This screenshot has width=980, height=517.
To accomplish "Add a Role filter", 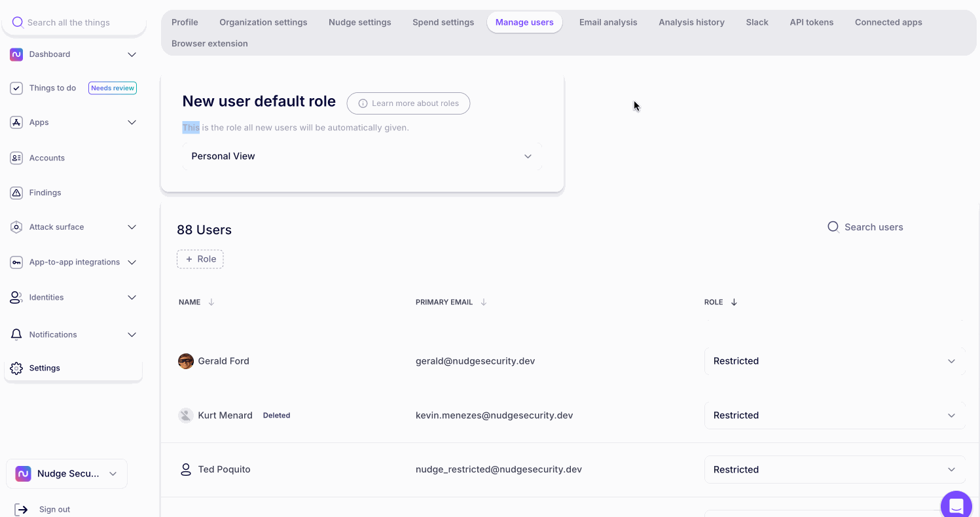I will point(200,259).
